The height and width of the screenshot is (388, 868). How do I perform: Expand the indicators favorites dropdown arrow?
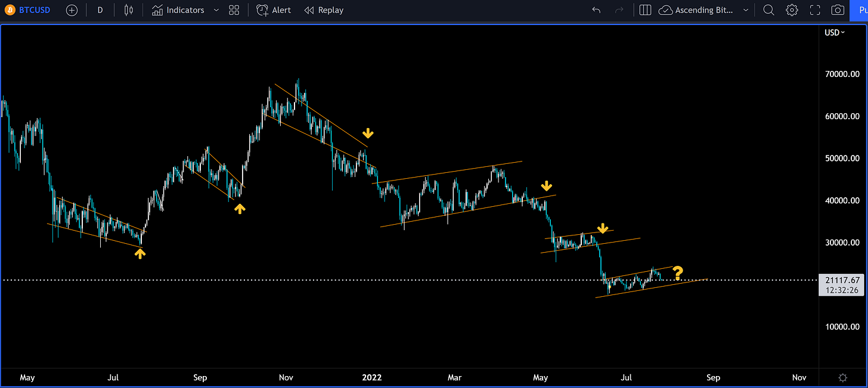click(x=216, y=10)
